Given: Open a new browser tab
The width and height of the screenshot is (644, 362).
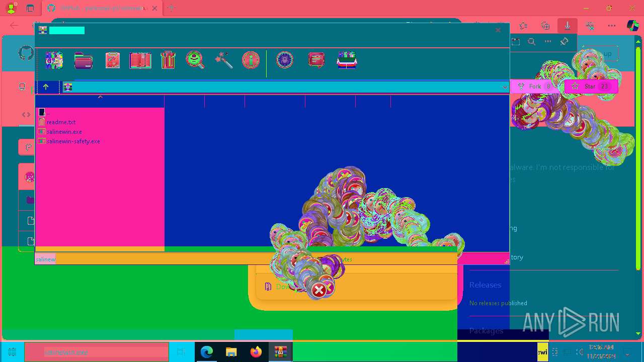Looking at the screenshot, I should (x=171, y=8).
